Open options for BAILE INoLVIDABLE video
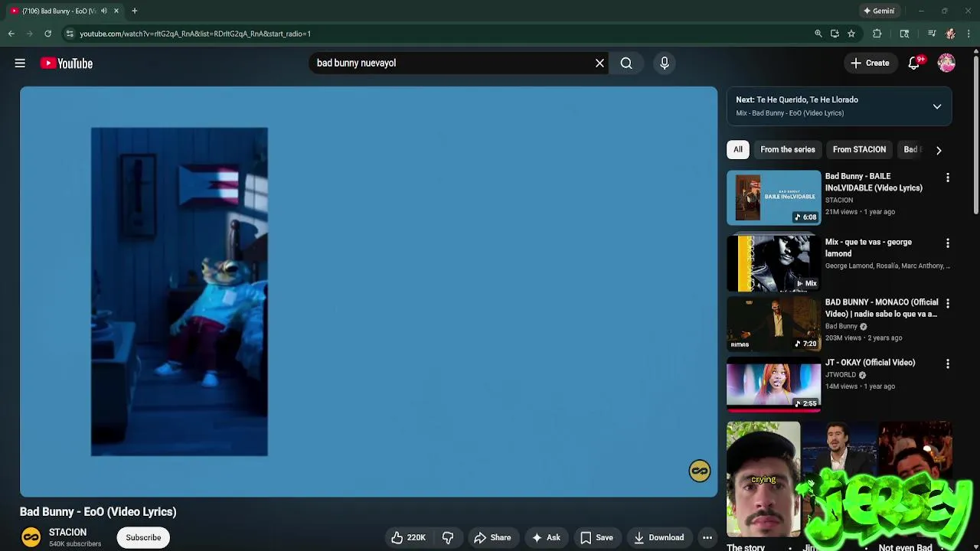Viewport: 980px width, 551px height. tap(948, 178)
